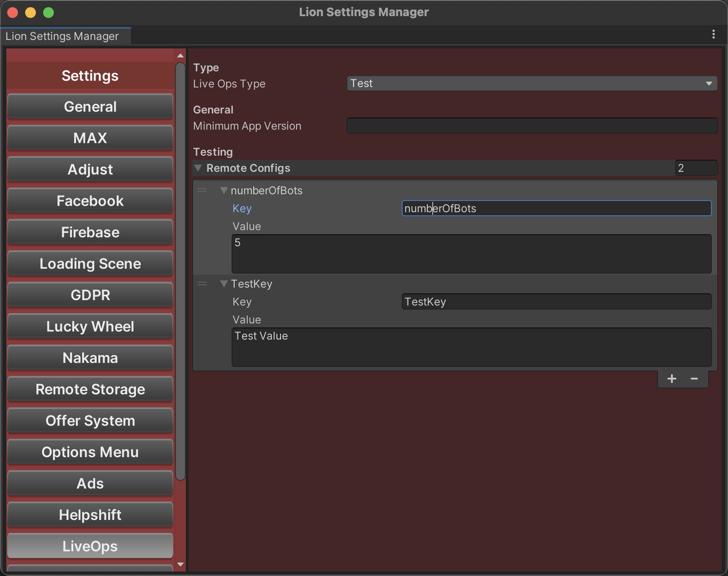Grab the drag handle of TestKey entry

[202, 284]
